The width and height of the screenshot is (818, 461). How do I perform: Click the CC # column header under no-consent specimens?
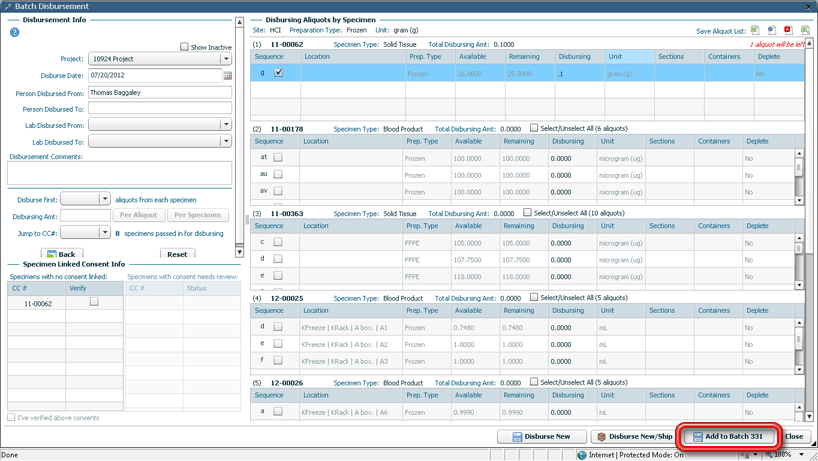[x=37, y=288]
